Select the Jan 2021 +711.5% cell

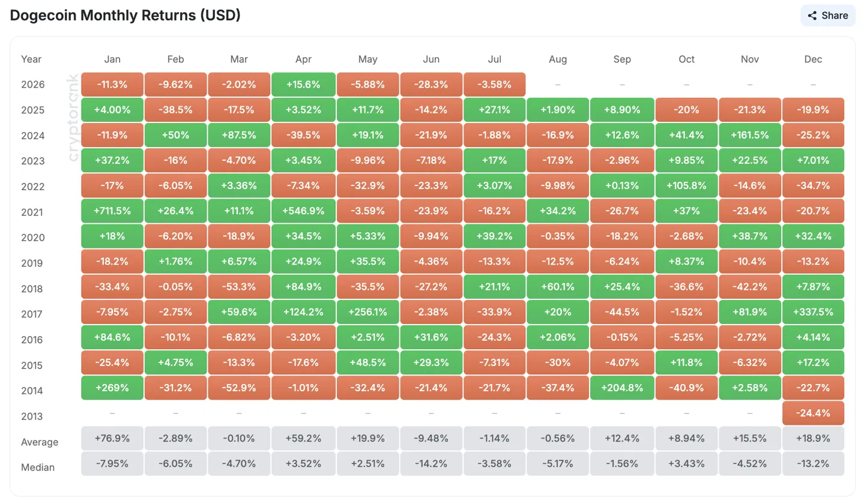coord(112,211)
